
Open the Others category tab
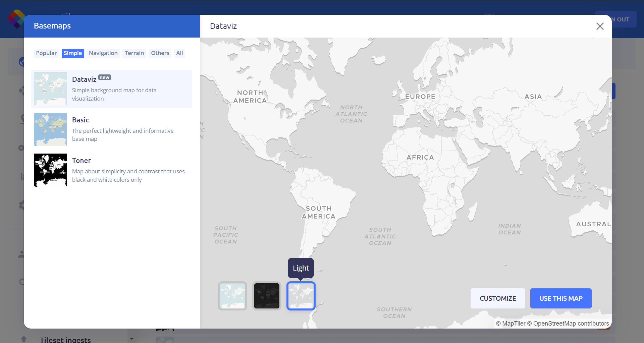160,53
